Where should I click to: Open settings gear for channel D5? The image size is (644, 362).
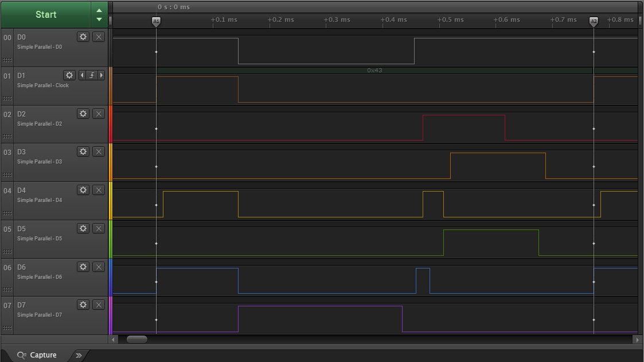[x=83, y=228]
